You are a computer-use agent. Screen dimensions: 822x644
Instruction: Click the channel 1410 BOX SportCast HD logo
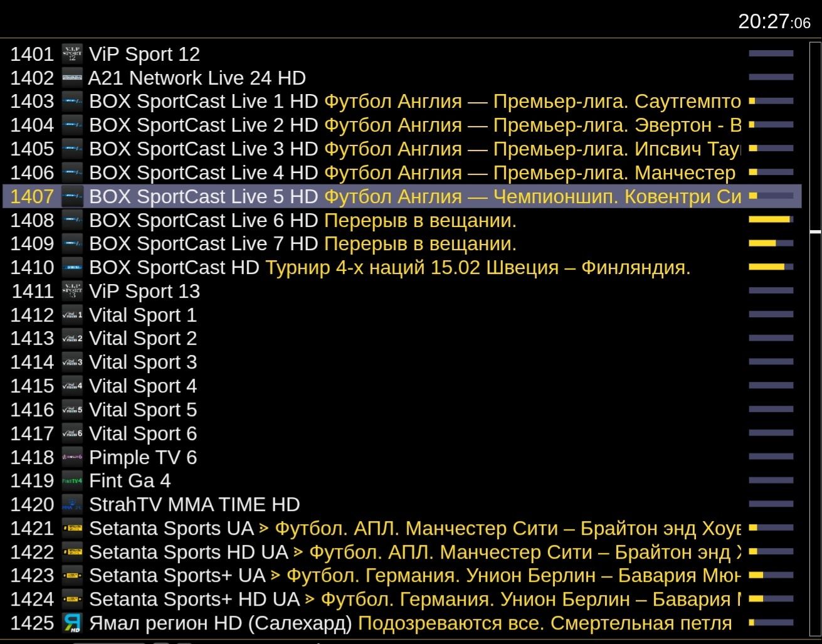(x=72, y=267)
